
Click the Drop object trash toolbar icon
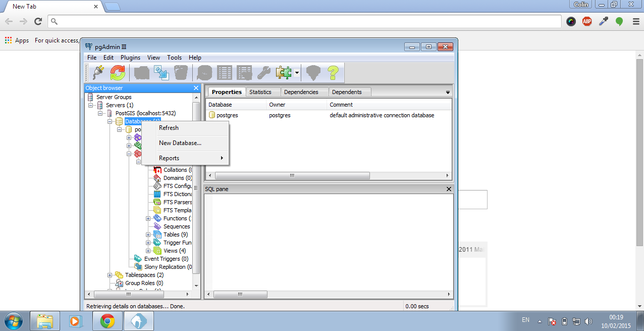(x=181, y=73)
